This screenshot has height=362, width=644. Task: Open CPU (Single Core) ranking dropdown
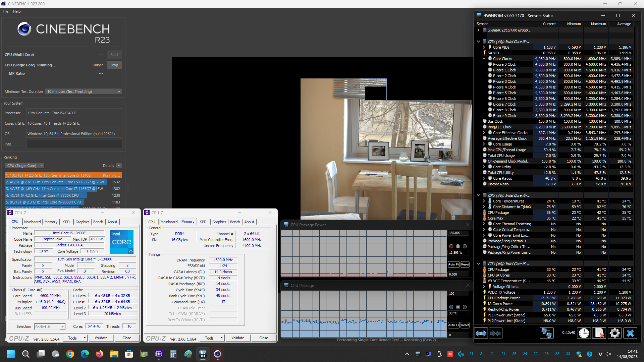(24, 166)
